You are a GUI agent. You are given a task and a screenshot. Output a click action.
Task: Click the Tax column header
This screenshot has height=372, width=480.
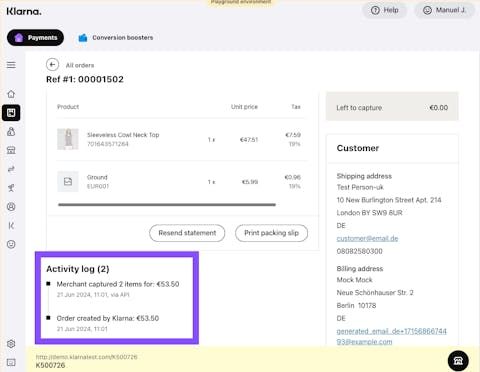click(x=296, y=107)
